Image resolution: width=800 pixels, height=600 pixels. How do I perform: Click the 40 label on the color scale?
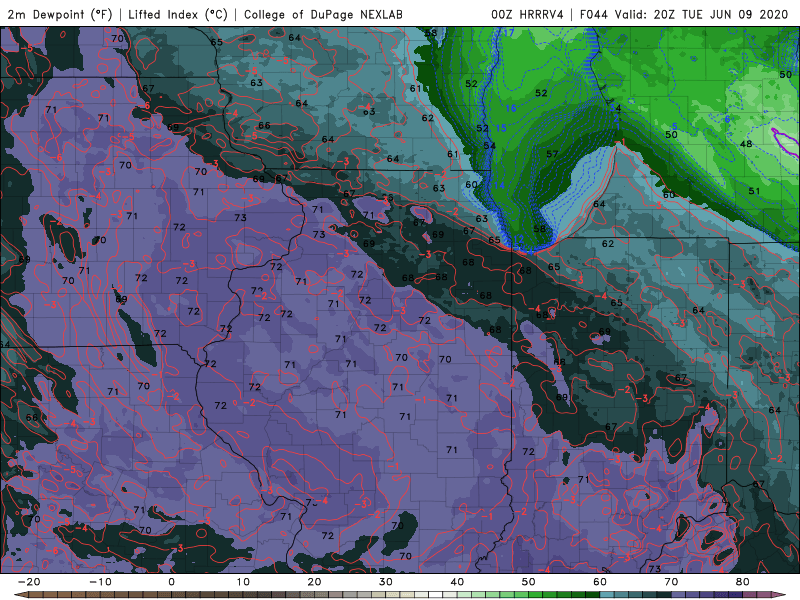(457, 582)
